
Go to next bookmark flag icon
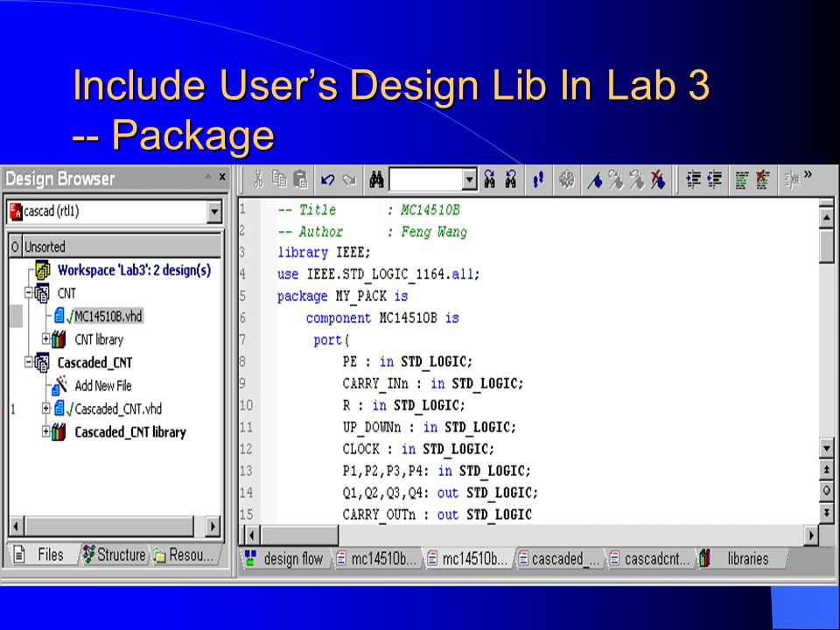tap(616, 180)
